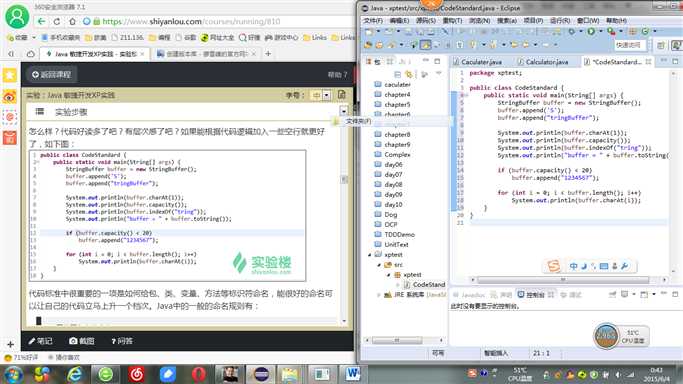Click the Windows Start orb
Screen dimensions: 683x384
pyautogui.click(x=13, y=374)
